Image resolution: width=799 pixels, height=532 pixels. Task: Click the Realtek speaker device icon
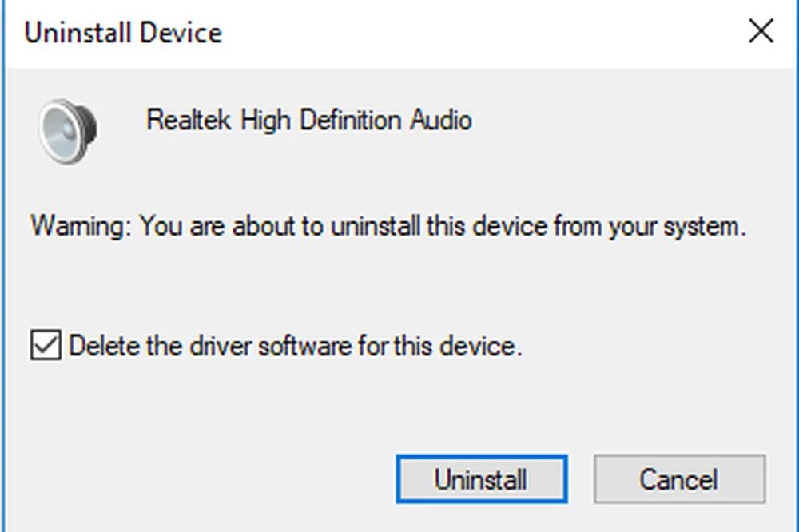coord(68,132)
